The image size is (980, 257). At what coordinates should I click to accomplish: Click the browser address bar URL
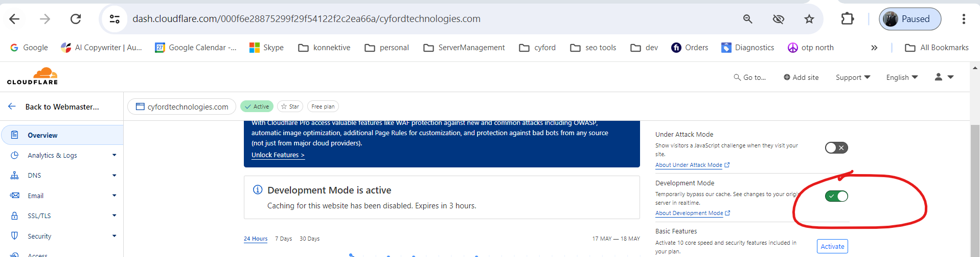coord(306,19)
